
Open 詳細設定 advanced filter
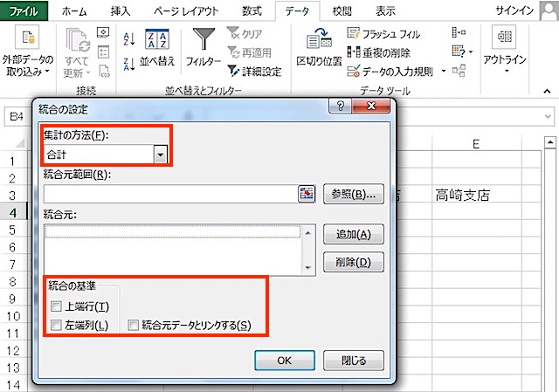254,72
